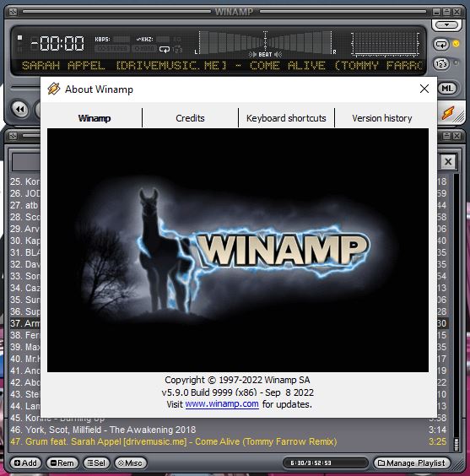
Task: Select playlist row 43
Action: point(24,394)
